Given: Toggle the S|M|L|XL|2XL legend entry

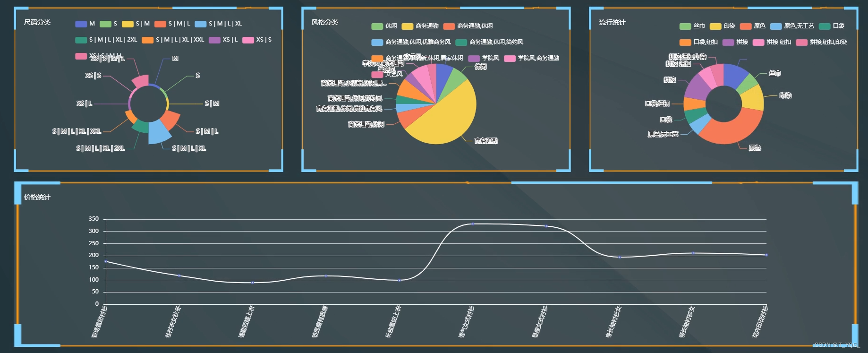Looking at the screenshot, I should [x=106, y=40].
